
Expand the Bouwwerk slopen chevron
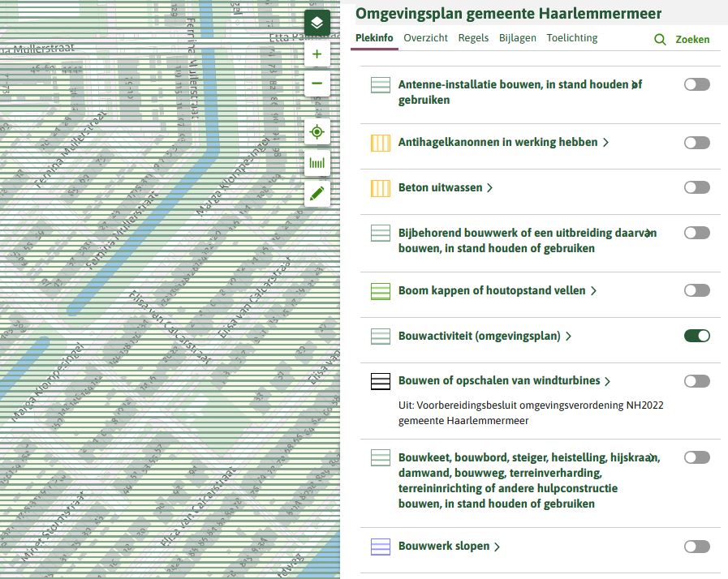[497, 547]
